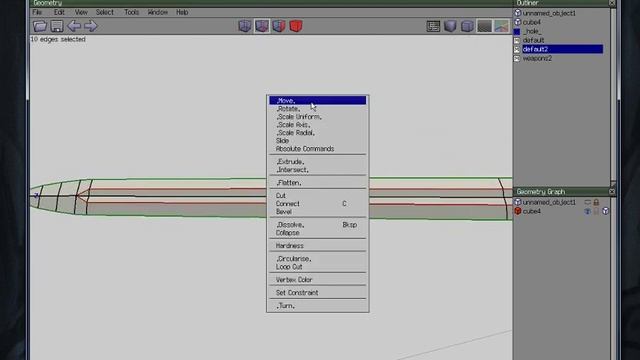Screen dimensions: 640x360
Task: Choose Loop Cut from the context menu
Action: (x=318, y=267)
